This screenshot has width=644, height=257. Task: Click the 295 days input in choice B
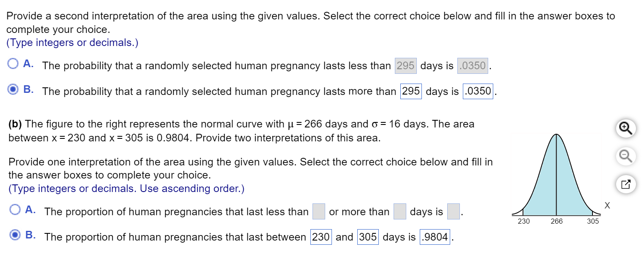coord(410,91)
